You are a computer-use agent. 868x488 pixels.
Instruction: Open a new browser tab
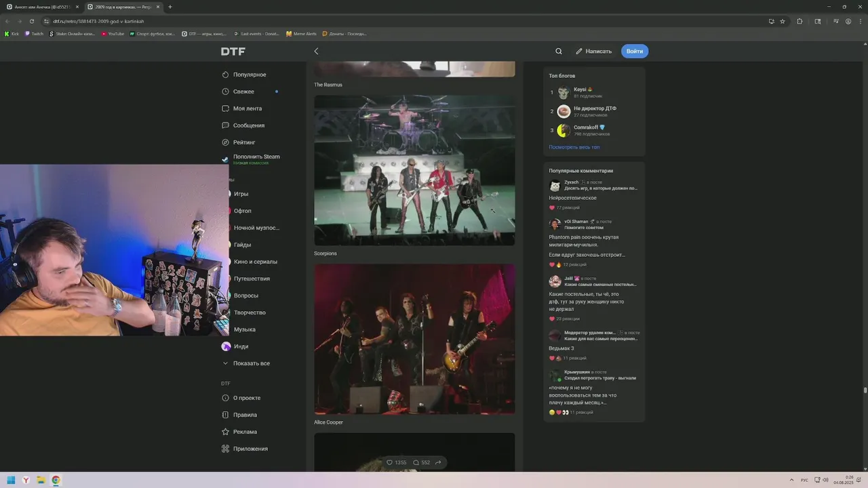[x=170, y=7]
